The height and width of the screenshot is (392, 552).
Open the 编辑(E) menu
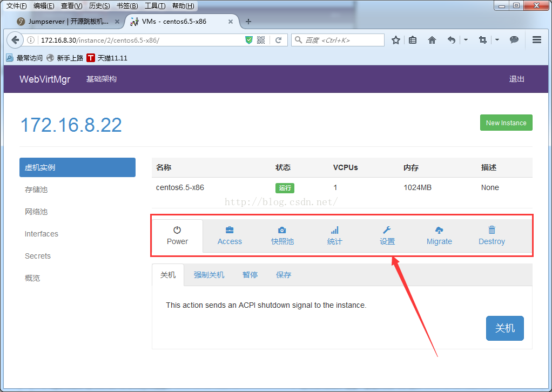[x=44, y=6]
